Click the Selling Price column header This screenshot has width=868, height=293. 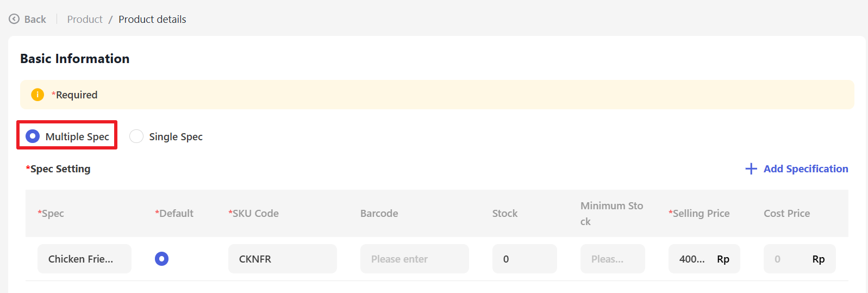699,213
